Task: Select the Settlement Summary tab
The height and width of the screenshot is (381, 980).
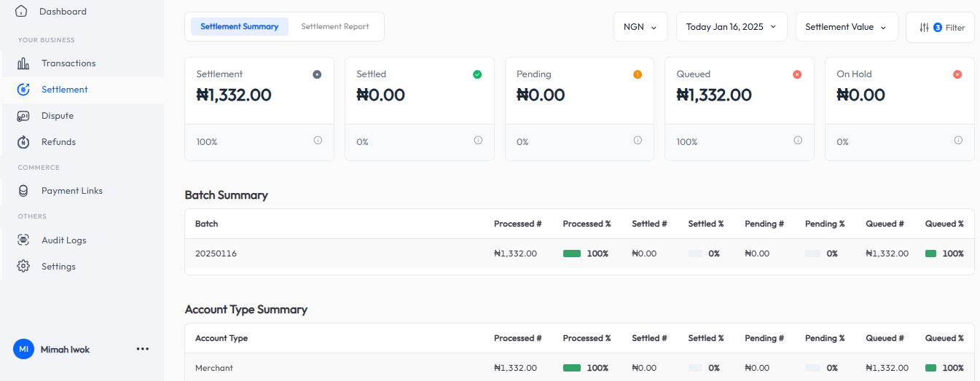Action: pyautogui.click(x=239, y=27)
